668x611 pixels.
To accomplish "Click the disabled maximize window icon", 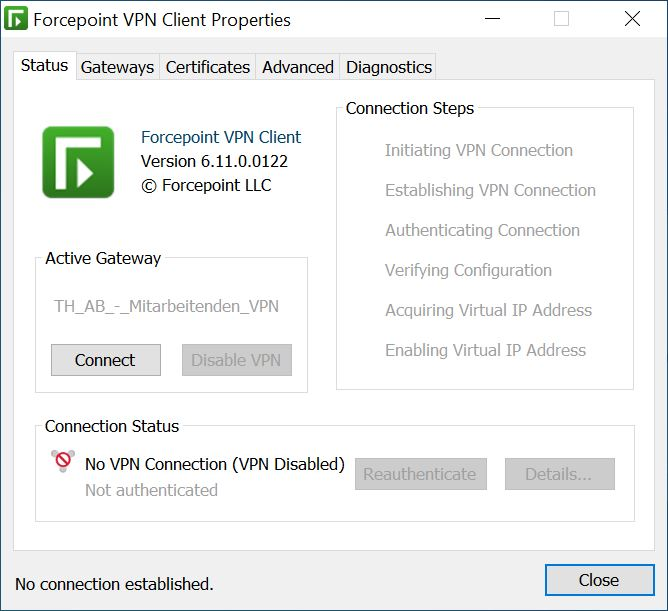I will coord(561,19).
